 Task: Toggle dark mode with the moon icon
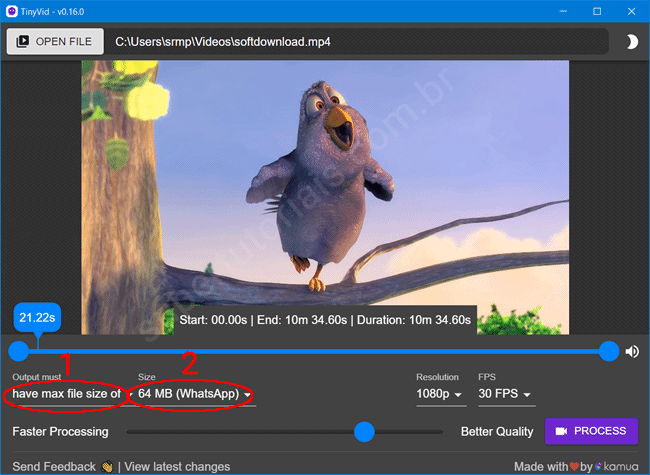coord(631,42)
